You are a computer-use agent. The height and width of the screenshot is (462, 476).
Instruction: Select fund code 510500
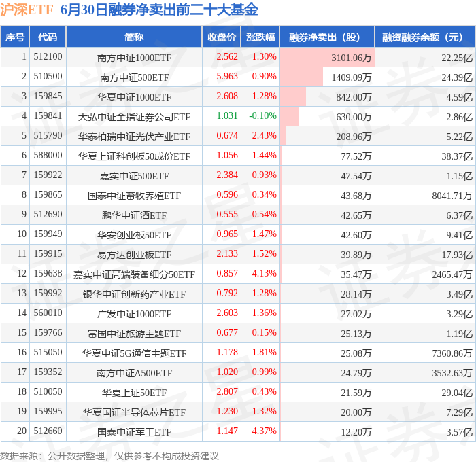(x=48, y=77)
